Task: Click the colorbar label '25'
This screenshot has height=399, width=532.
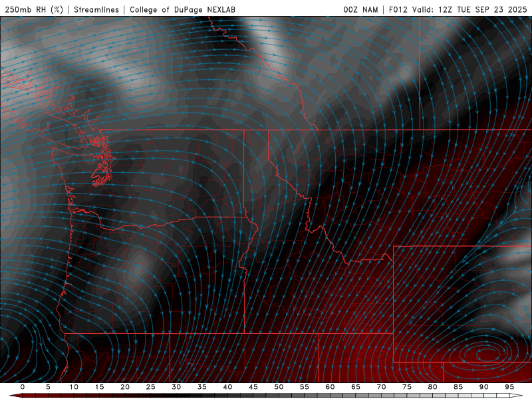Action: click(x=150, y=387)
